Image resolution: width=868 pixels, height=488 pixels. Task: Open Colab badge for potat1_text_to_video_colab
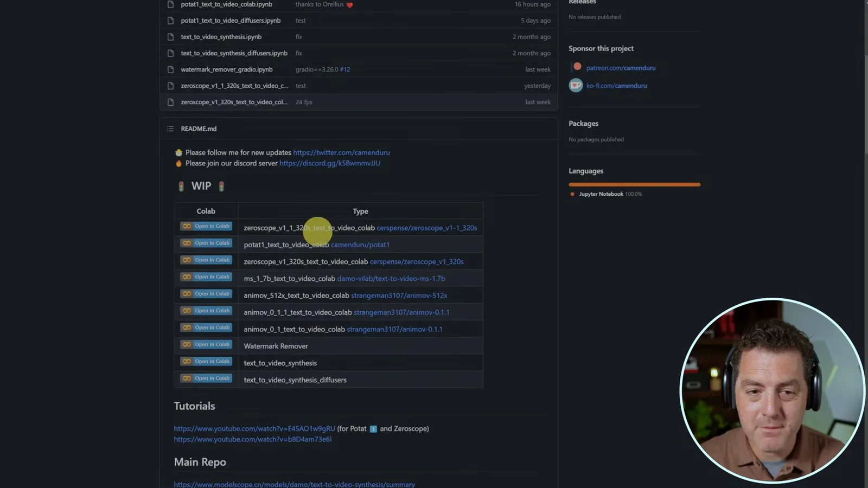[206, 243]
